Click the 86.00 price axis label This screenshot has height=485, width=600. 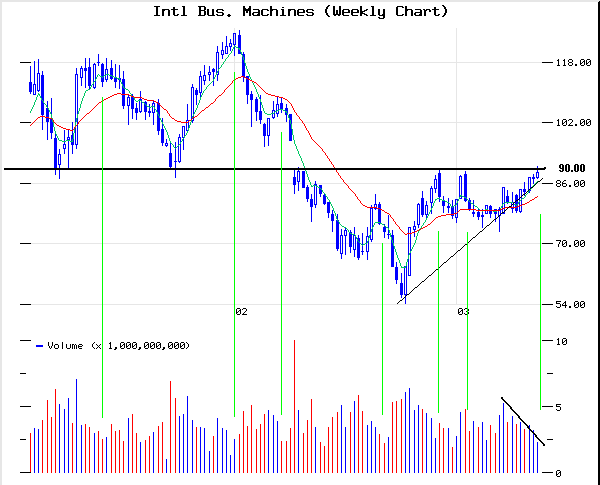tap(570, 184)
